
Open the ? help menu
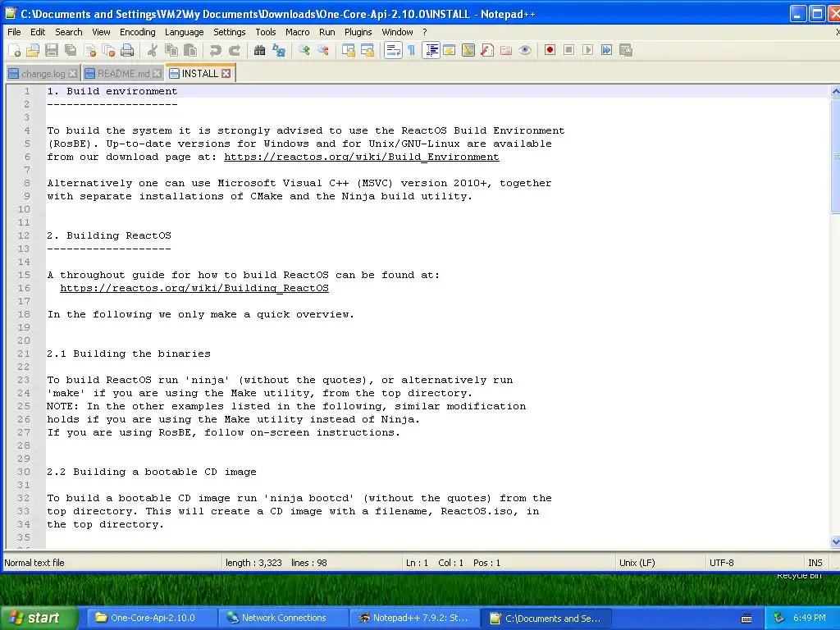(x=425, y=32)
